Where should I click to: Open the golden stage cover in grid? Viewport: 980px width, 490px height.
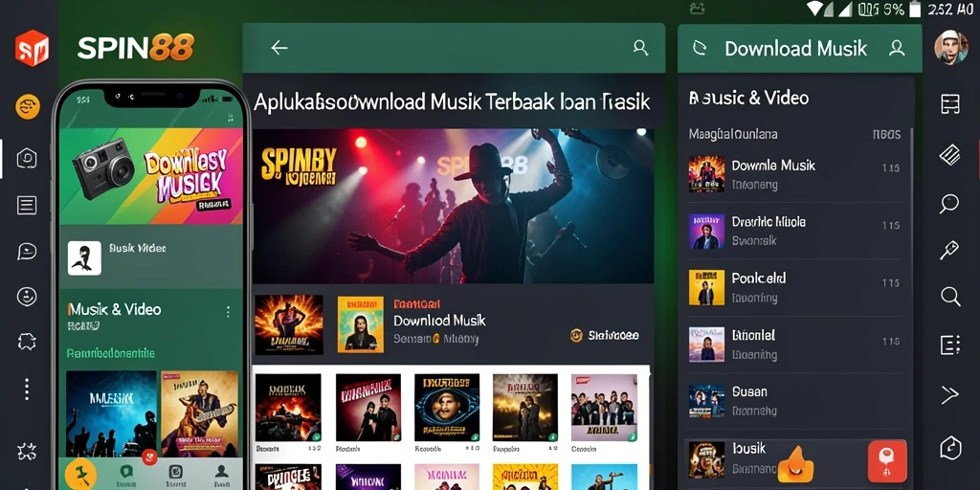[x=525, y=408]
